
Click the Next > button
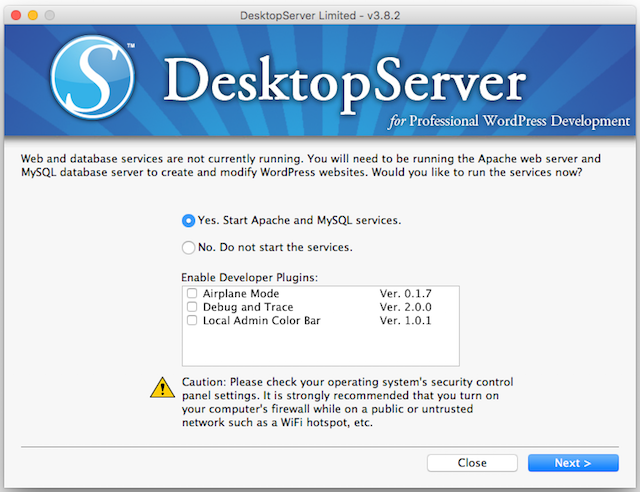tap(573, 463)
